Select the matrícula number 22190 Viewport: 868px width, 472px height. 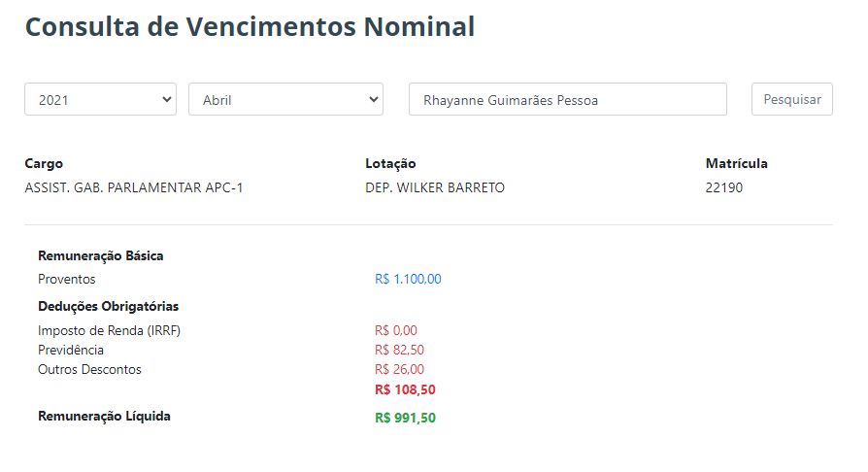(x=724, y=187)
